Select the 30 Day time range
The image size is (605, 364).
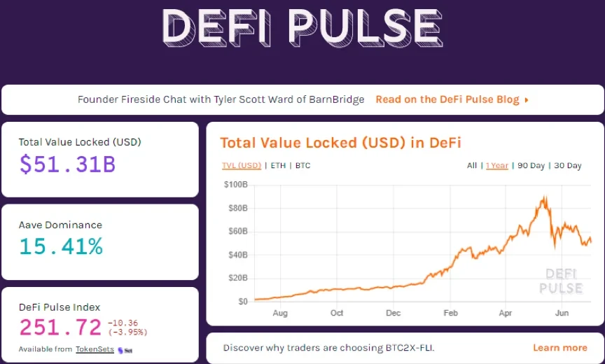568,166
